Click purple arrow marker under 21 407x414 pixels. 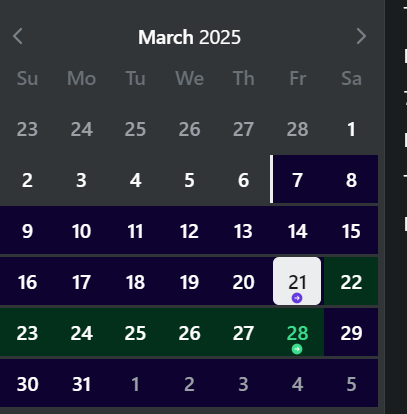pyautogui.click(x=297, y=298)
